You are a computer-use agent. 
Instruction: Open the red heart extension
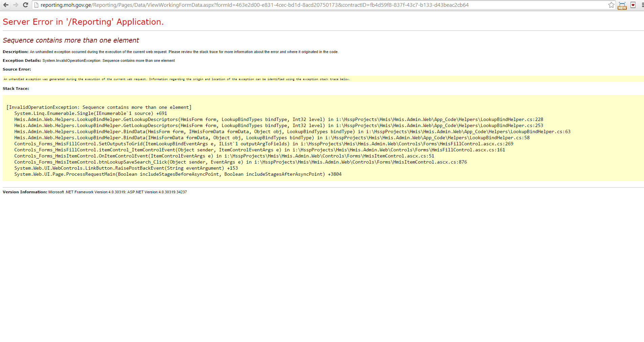click(x=633, y=5)
